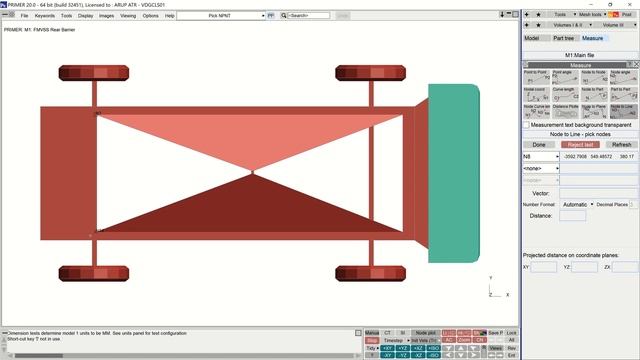Toggle the Manual button
640x360 pixels.
(372, 333)
